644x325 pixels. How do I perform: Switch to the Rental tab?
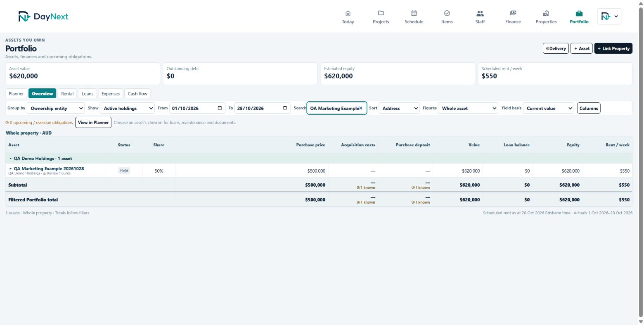point(67,94)
